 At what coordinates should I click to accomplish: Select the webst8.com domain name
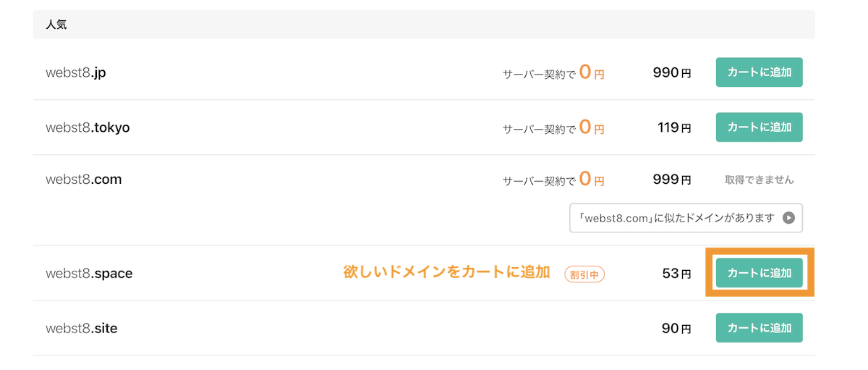[x=83, y=179]
